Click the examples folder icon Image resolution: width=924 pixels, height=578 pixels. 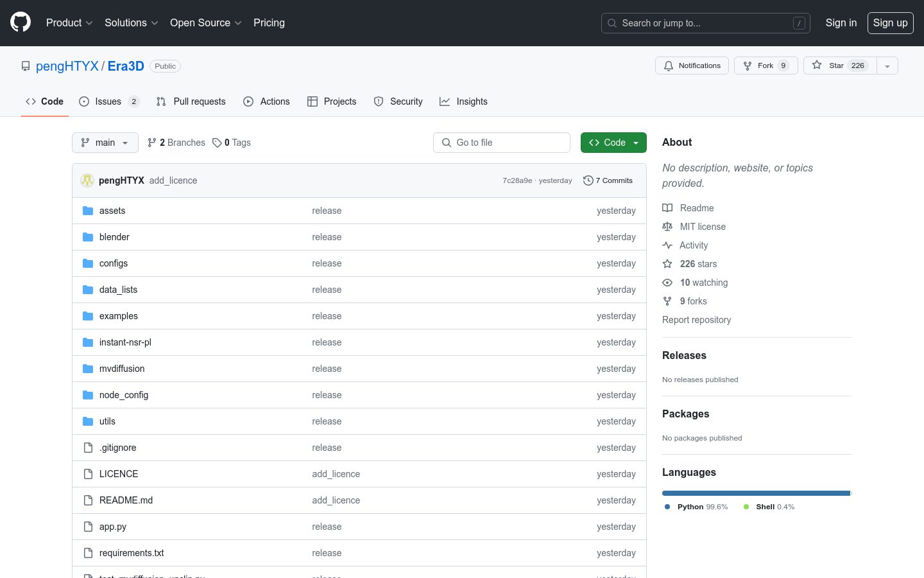coord(88,316)
